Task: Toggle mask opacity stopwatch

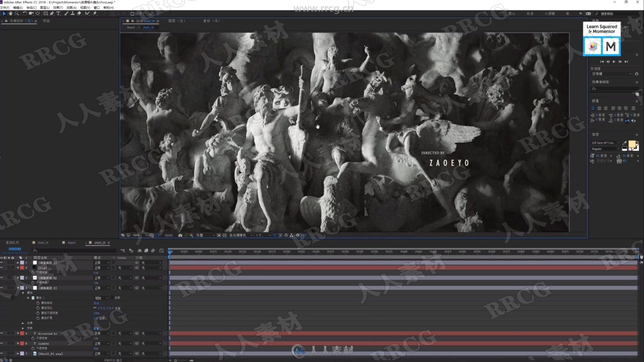Action: tap(38, 313)
